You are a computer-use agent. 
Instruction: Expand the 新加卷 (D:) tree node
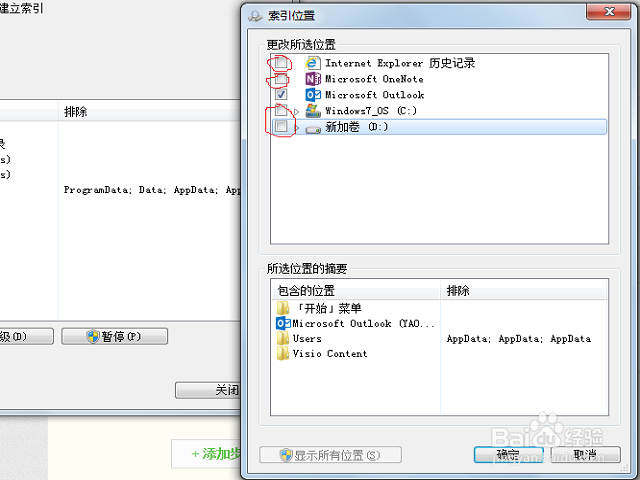tap(297, 128)
